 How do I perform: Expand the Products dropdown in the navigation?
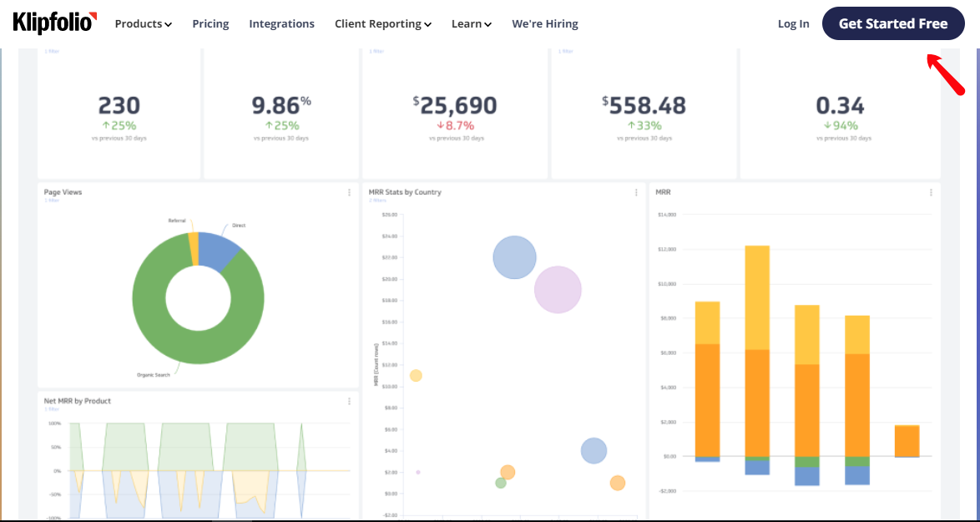pyautogui.click(x=143, y=24)
